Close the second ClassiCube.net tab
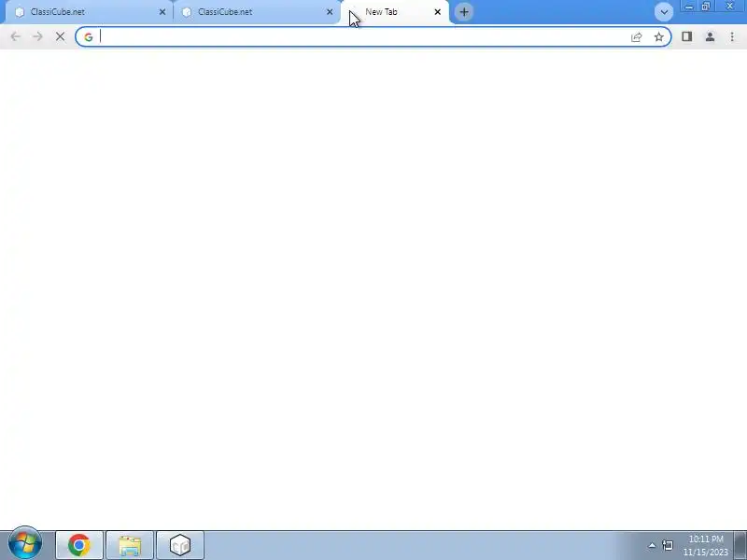This screenshot has height=560, width=747. [x=330, y=12]
